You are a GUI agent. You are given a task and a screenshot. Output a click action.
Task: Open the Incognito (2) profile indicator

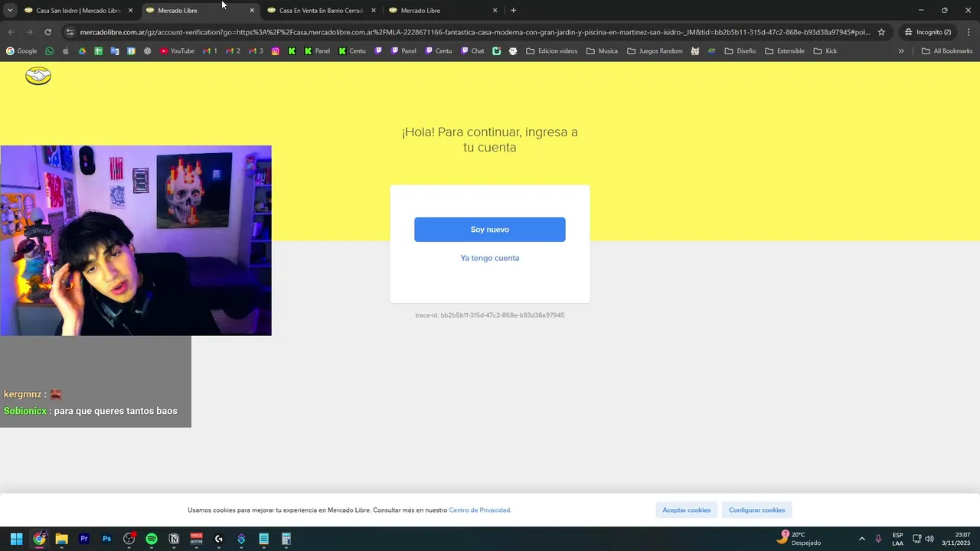tap(928, 32)
